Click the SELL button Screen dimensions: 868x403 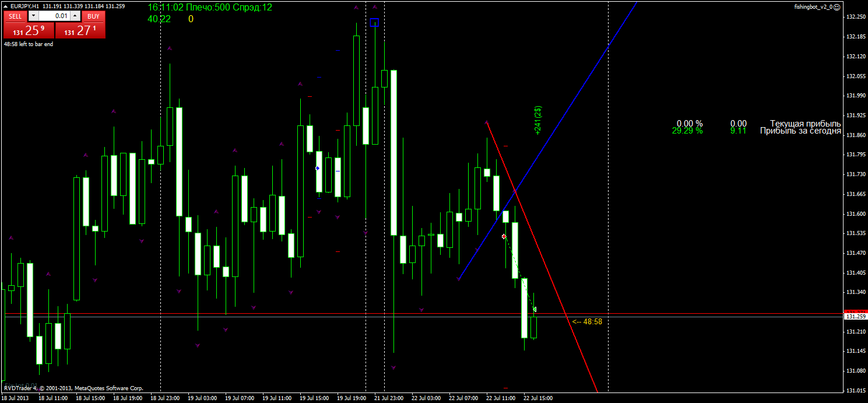click(x=15, y=16)
